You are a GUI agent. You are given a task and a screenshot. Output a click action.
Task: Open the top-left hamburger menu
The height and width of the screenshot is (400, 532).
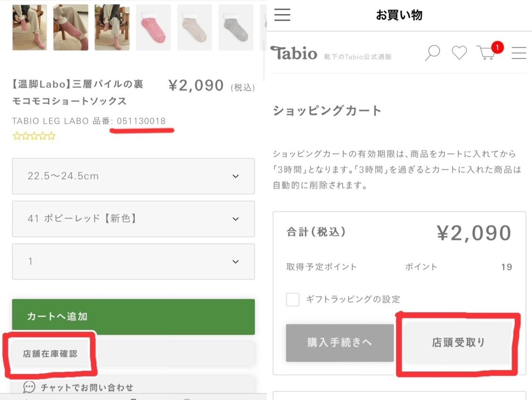tap(282, 15)
